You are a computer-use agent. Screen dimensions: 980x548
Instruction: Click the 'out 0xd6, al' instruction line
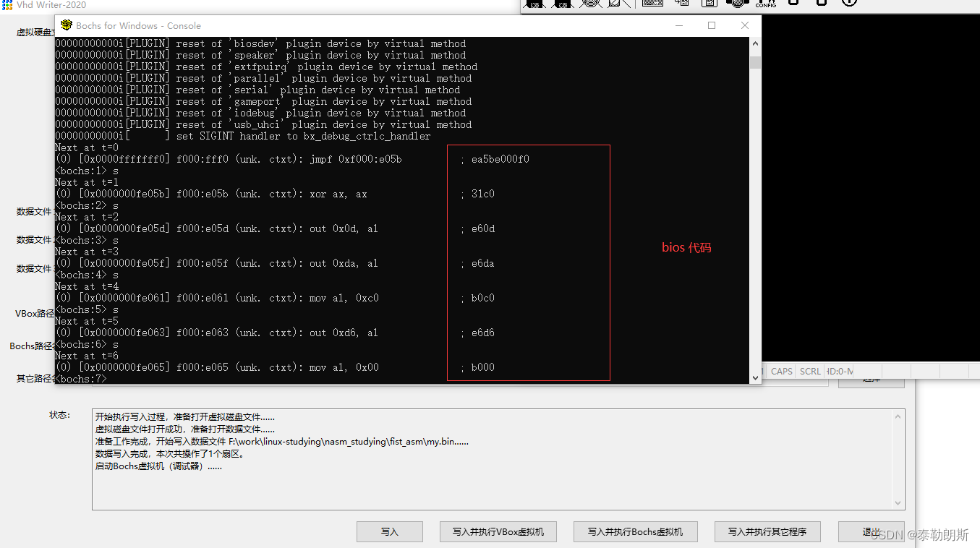(275, 333)
